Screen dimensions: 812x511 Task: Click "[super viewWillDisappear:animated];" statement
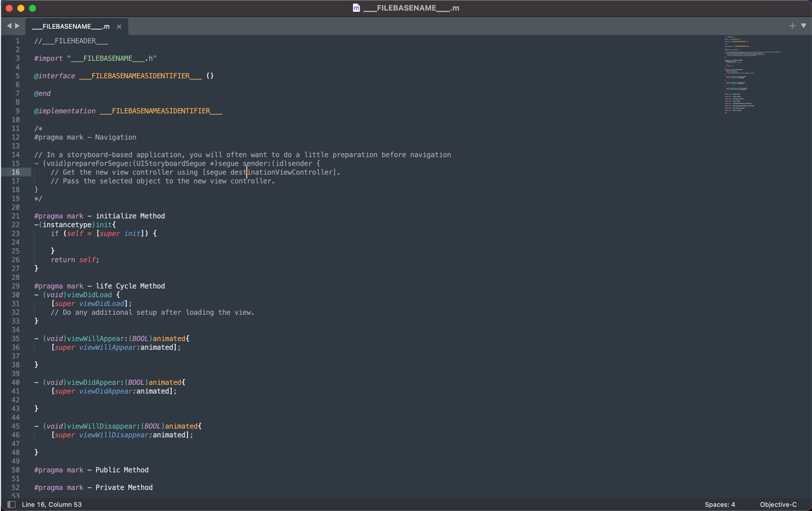[122, 435]
